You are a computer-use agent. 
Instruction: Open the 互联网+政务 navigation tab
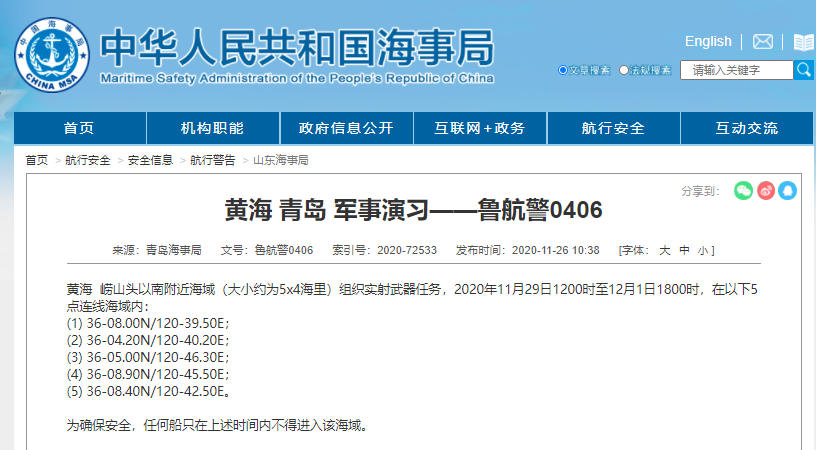click(x=480, y=128)
